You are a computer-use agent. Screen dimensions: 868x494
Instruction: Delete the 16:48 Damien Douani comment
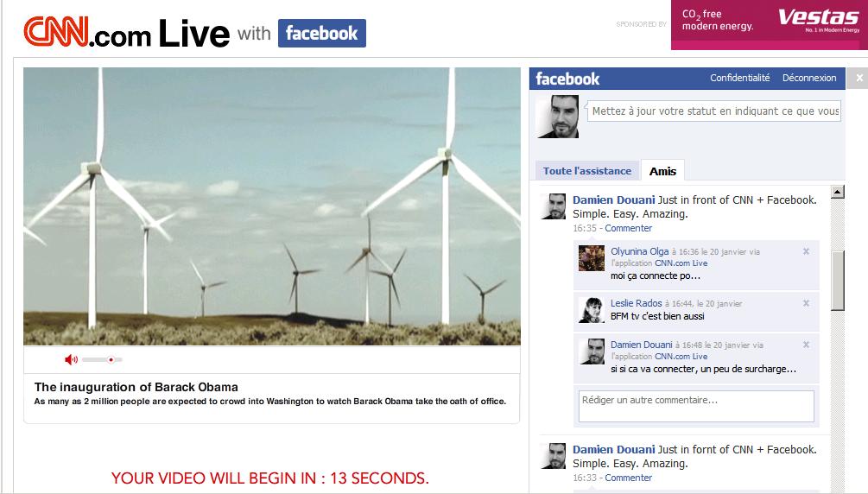[x=806, y=345]
